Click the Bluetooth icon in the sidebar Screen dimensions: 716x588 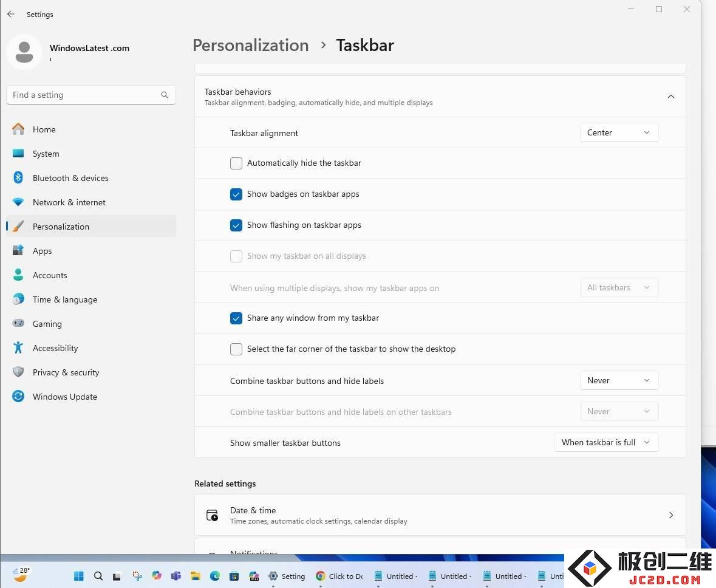point(18,178)
